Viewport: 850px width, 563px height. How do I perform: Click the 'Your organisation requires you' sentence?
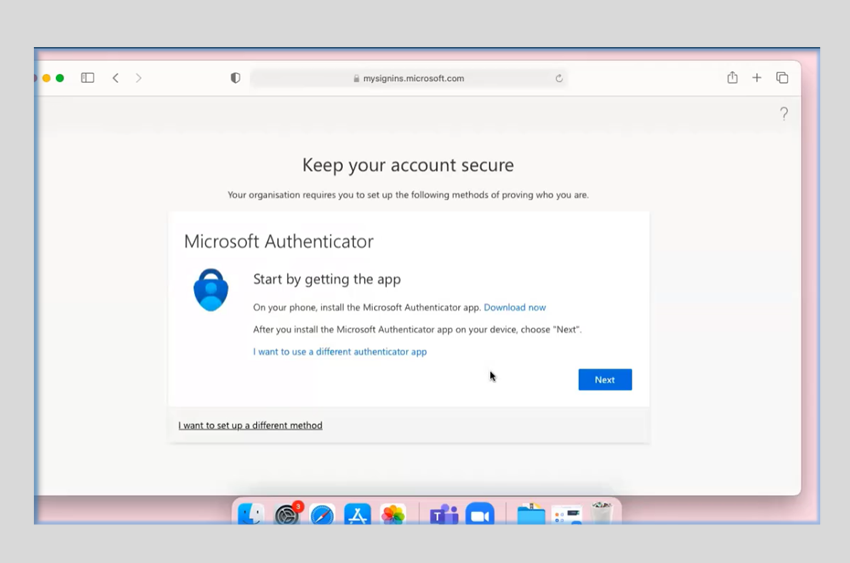408,195
